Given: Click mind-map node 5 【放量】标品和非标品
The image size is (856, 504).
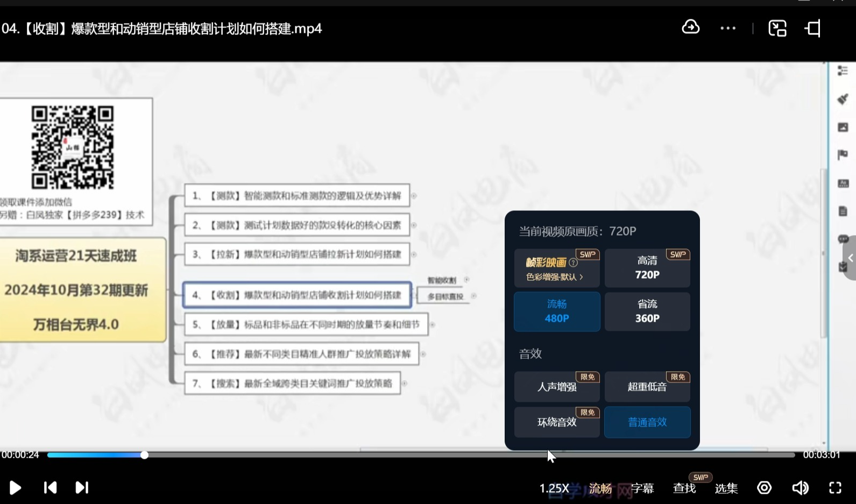Looking at the screenshot, I should click(x=306, y=324).
